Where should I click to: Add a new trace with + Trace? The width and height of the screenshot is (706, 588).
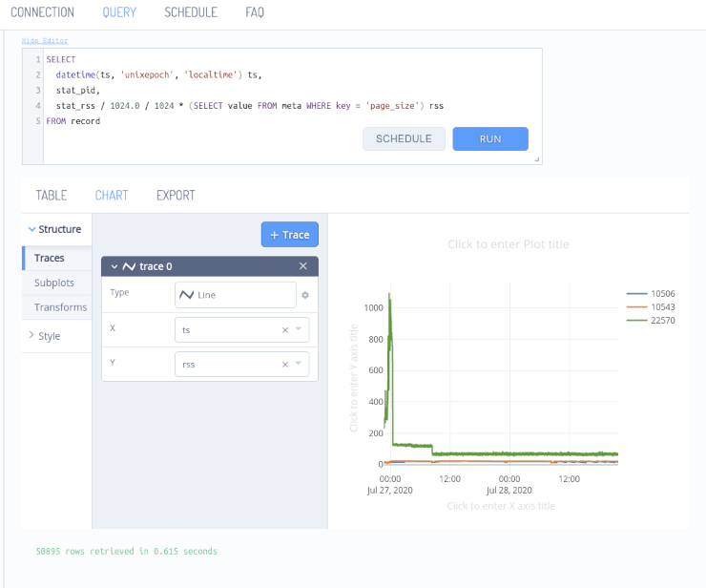pos(289,234)
